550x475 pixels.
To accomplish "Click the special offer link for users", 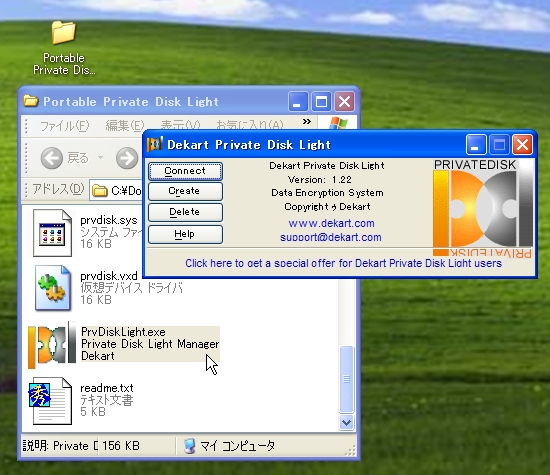I will pyautogui.click(x=343, y=263).
